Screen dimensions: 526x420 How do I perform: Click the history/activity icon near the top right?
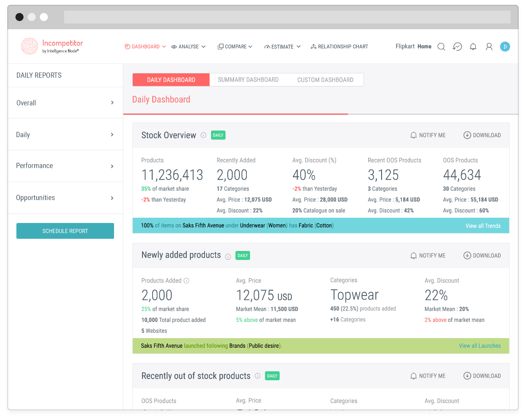coord(457,47)
